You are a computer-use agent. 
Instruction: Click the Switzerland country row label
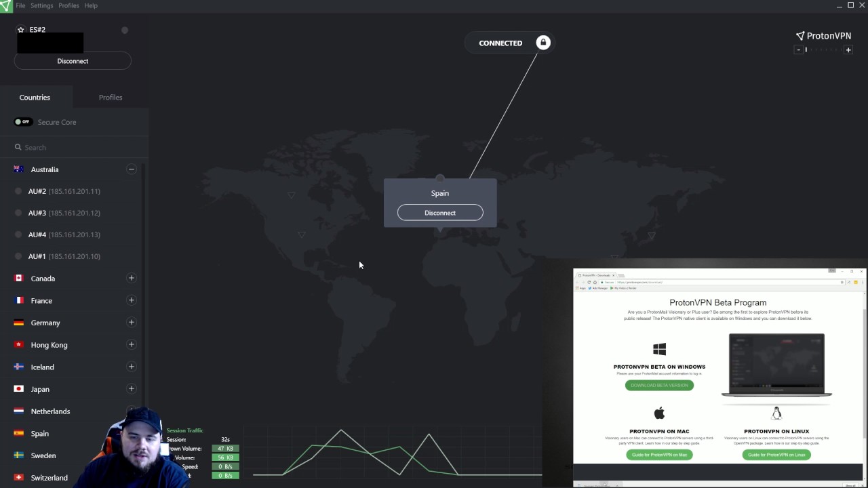pyautogui.click(x=50, y=478)
